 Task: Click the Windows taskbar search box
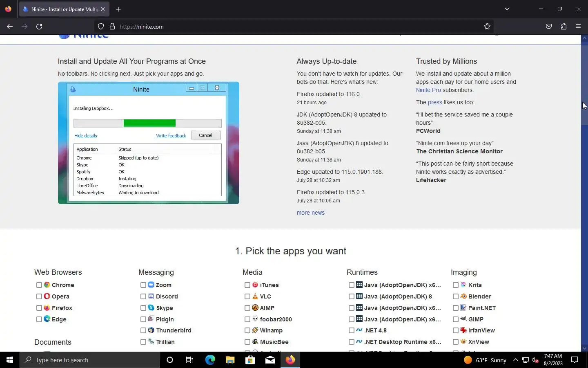tap(90, 360)
